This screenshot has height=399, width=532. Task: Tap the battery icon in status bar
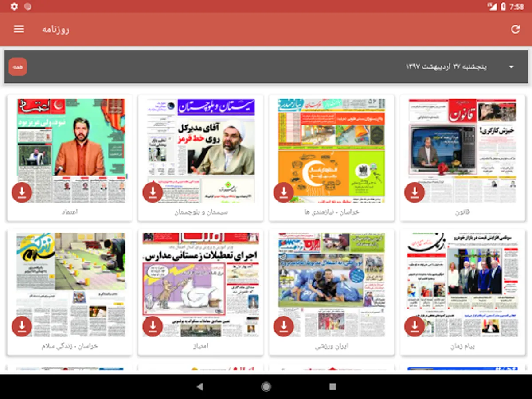(503, 6)
